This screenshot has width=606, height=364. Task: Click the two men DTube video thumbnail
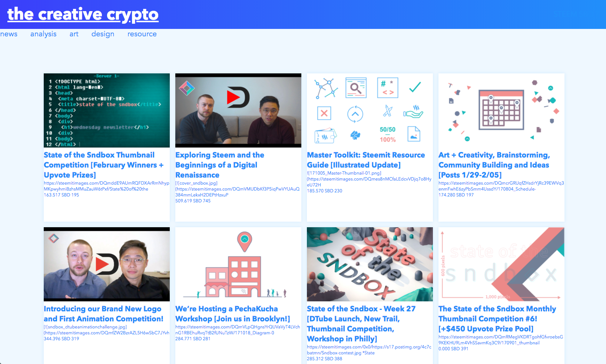pyautogui.click(x=238, y=110)
